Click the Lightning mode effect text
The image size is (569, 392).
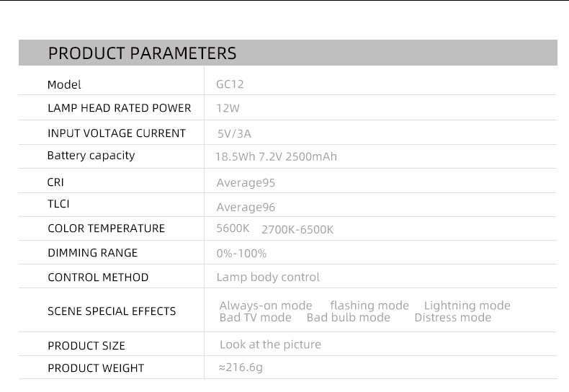467,306
